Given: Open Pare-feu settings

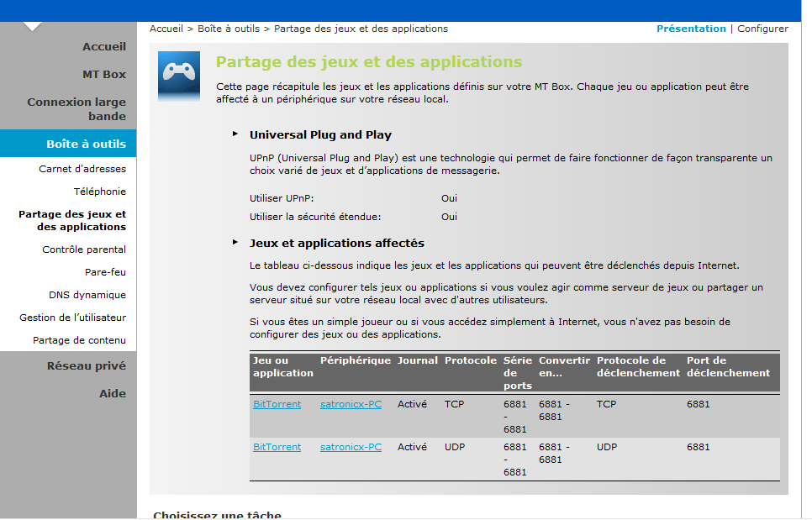Looking at the screenshot, I should click(x=105, y=272).
